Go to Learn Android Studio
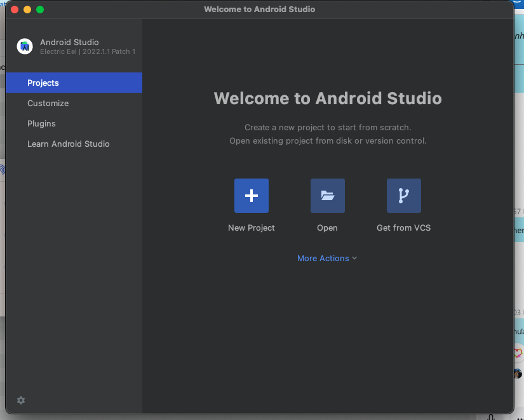 point(68,144)
